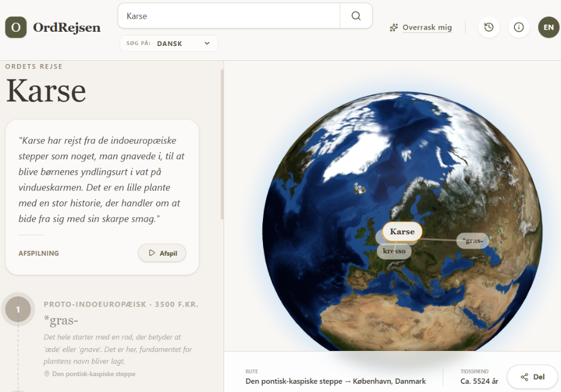Click the sparkle icon beside Overrask mig
561x392 pixels.
tap(393, 27)
